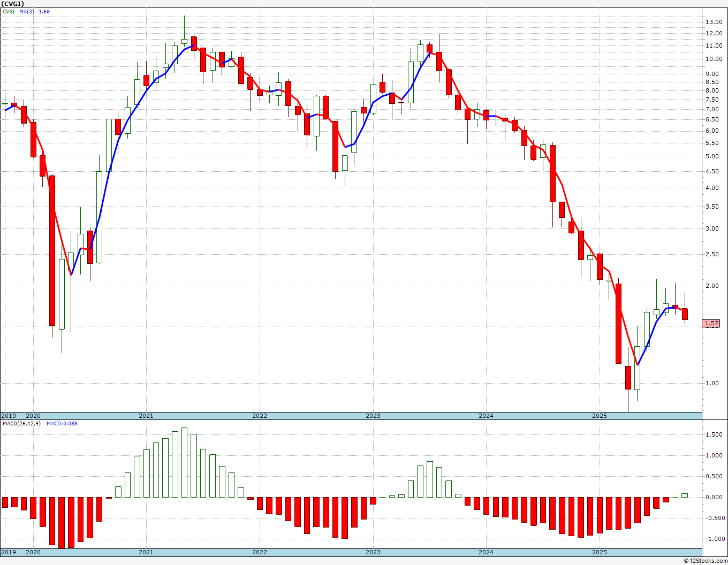Click the 12.00 price axis label

[714, 33]
